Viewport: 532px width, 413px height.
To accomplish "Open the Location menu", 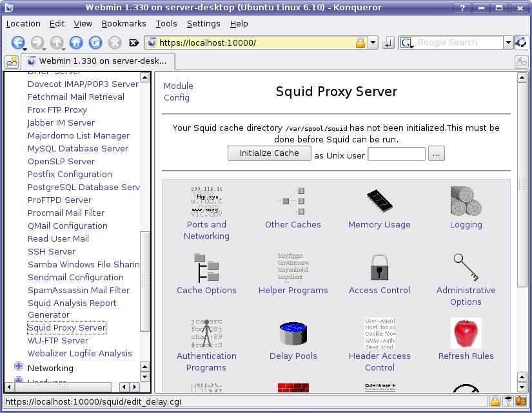I will coord(23,24).
